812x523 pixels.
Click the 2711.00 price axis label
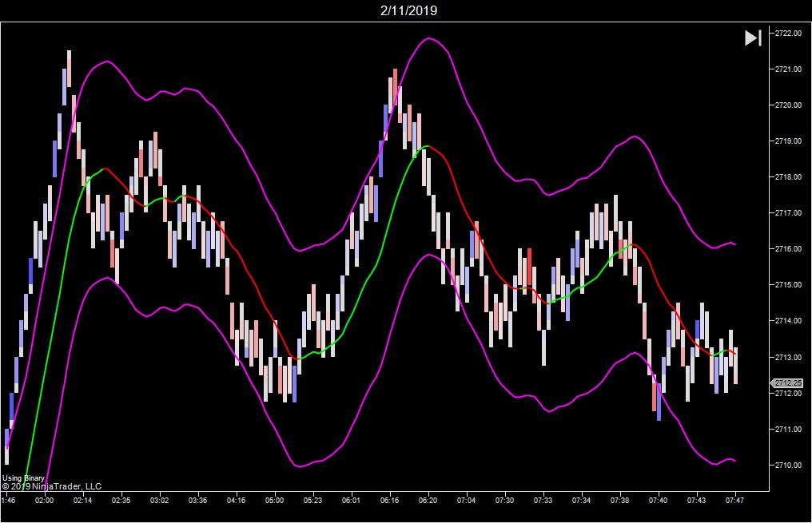point(788,429)
